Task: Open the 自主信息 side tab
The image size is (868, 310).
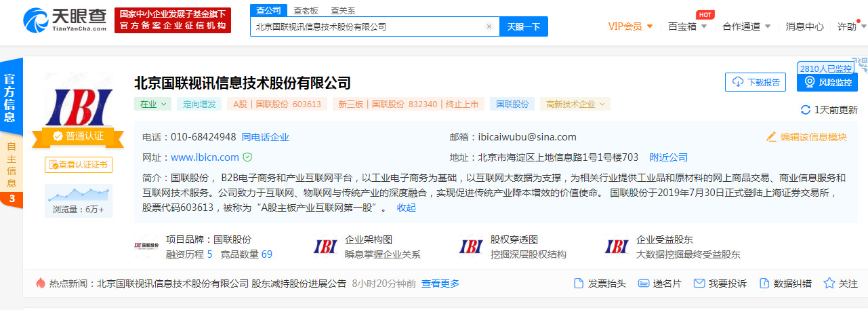Action: click(x=11, y=165)
